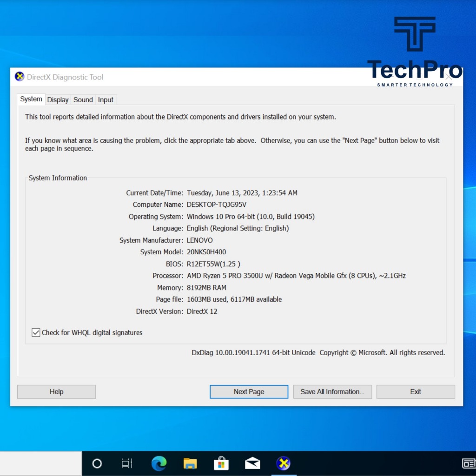The height and width of the screenshot is (476, 476).
Task: Switch to the Display tab
Action: pos(58,99)
